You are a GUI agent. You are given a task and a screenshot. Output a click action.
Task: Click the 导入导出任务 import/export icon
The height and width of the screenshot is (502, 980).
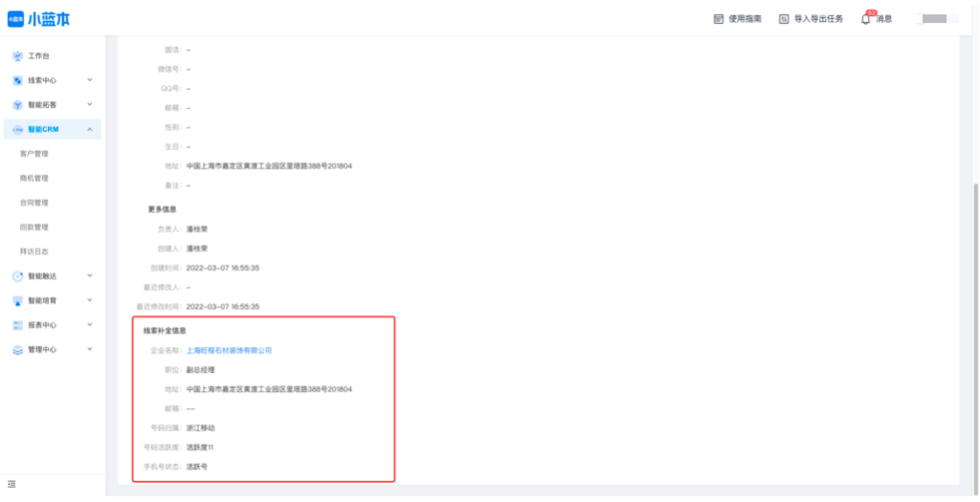pyautogui.click(x=784, y=19)
